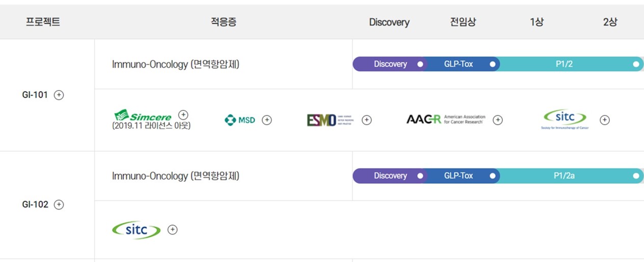Expand the GI-102 project details

tap(59, 205)
